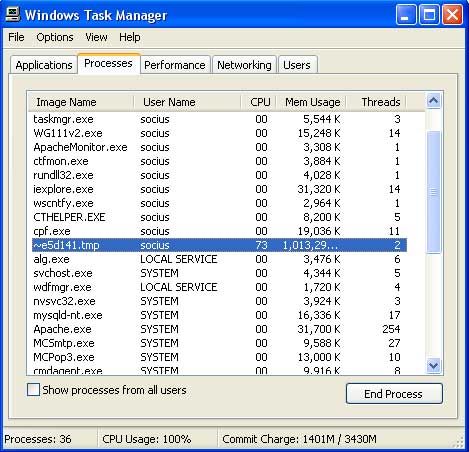Select the taskmgr.exe process

219,119
